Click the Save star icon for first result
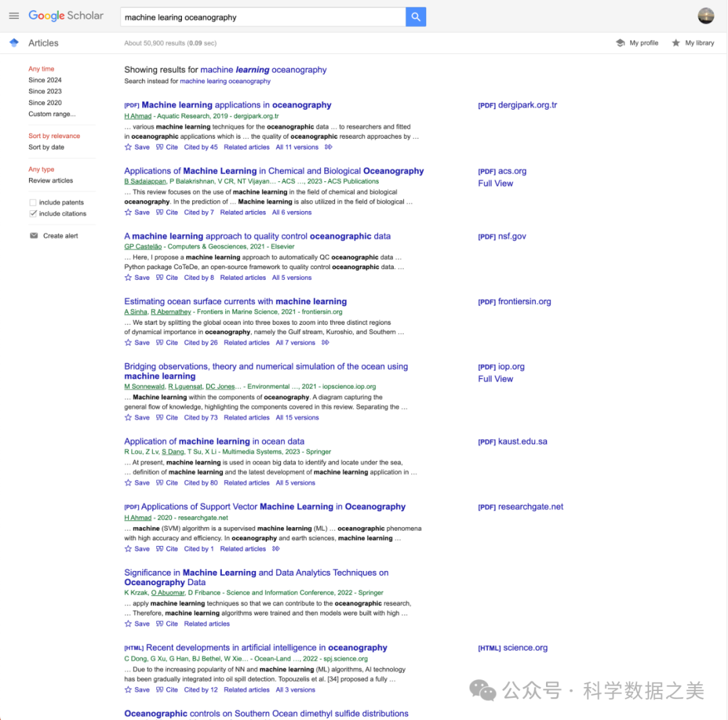Screen dimensions: 728x720 pos(128,147)
